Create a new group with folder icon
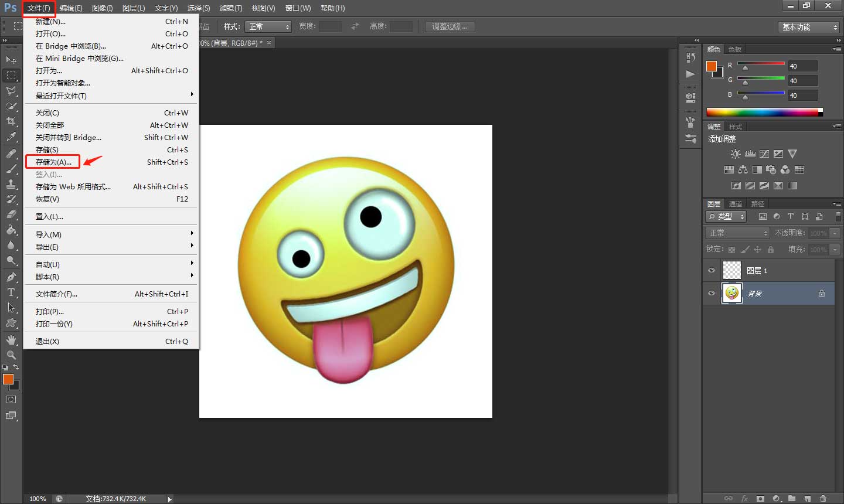 point(792,498)
